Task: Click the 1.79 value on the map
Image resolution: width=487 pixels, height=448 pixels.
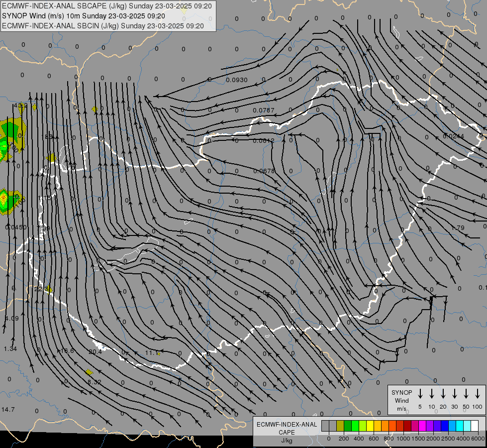Action: point(458,227)
